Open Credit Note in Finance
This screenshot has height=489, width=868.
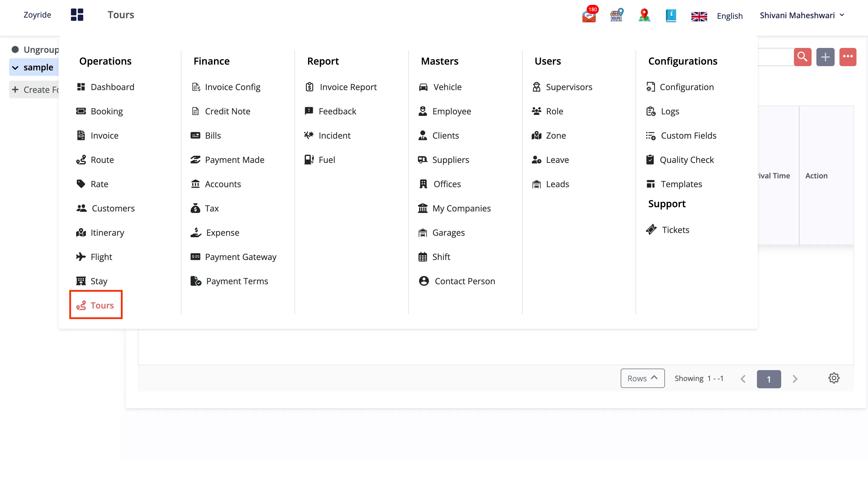(220, 111)
